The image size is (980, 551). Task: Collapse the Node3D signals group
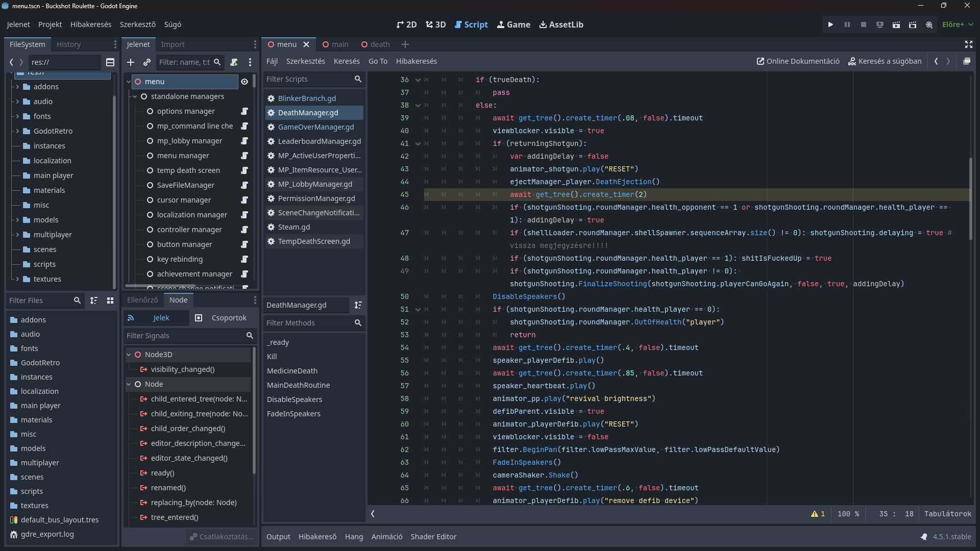click(129, 355)
